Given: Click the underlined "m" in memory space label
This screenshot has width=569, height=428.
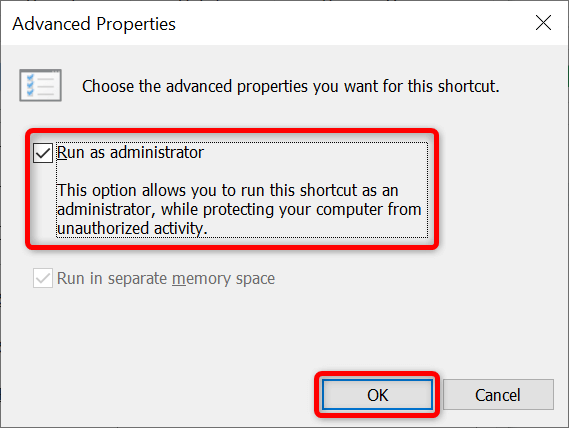Looking at the screenshot, I should [x=179, y=280].
